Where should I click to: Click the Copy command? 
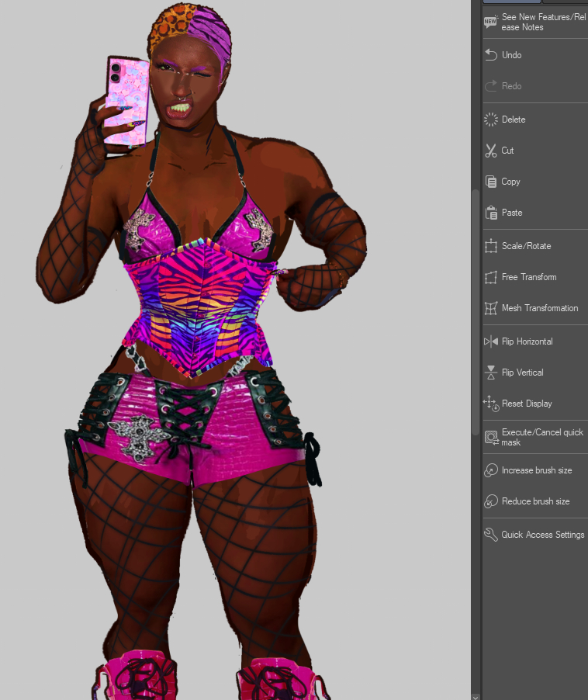pos(510,182)
